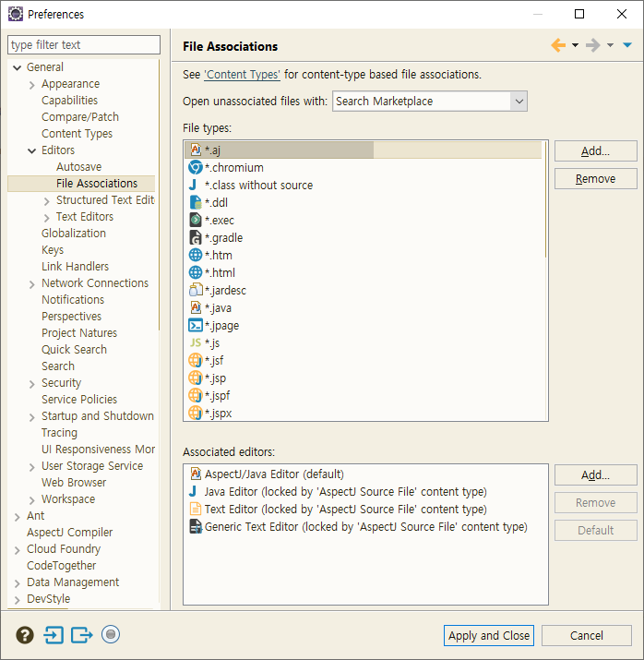Expand the Network Connections node
Screen dimensions: 644x660
coord(32,284)
